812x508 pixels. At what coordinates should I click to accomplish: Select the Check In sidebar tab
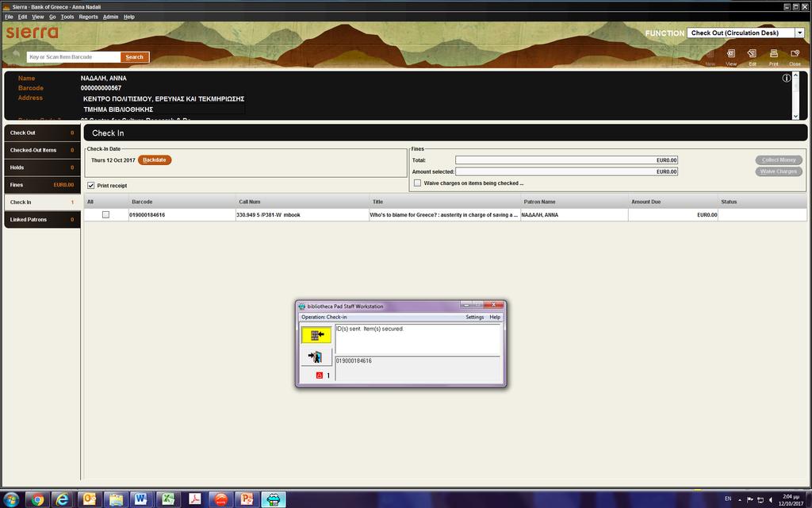42,202
